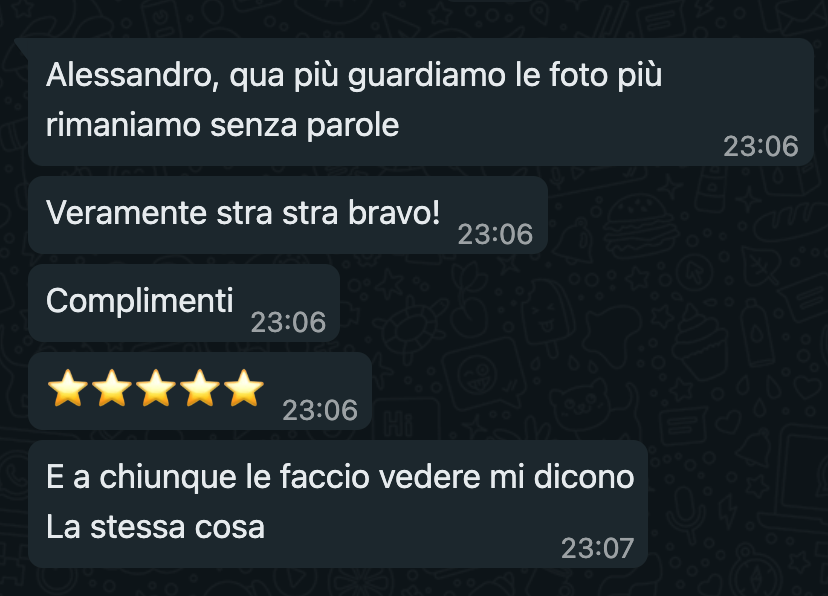The height and width of the screenshot is (596, 828).
Task: Click the "Complimenti" message bubble
Action: 184,303
